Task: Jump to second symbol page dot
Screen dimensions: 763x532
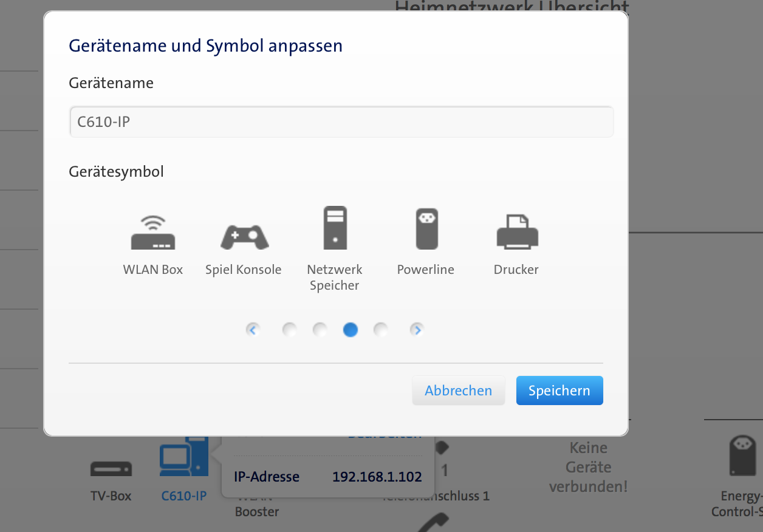Action: pos(320,330)
